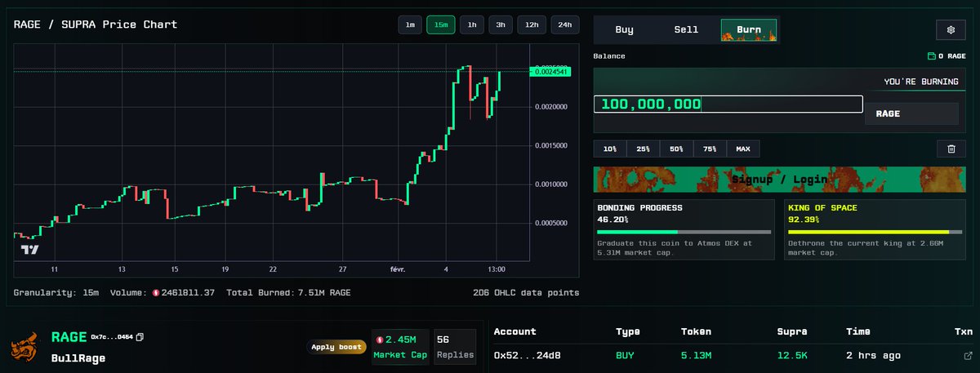Set amount to MAX

[x=743, y=149]
